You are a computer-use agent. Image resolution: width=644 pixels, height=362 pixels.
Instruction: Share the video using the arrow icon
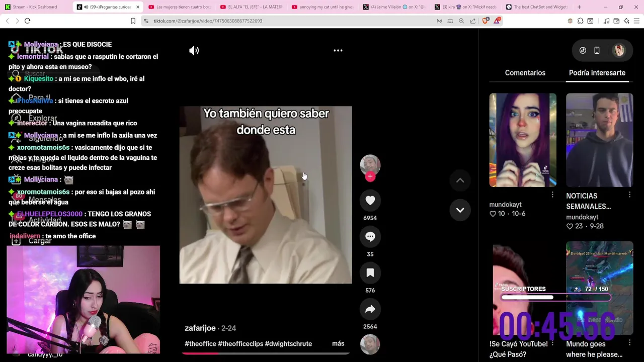tap(370, 309)
